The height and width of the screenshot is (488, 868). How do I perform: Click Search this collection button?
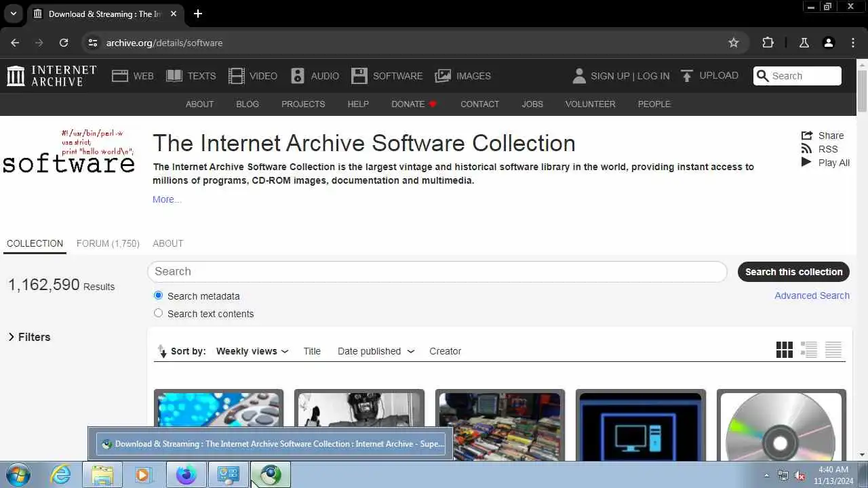[793, 272]
